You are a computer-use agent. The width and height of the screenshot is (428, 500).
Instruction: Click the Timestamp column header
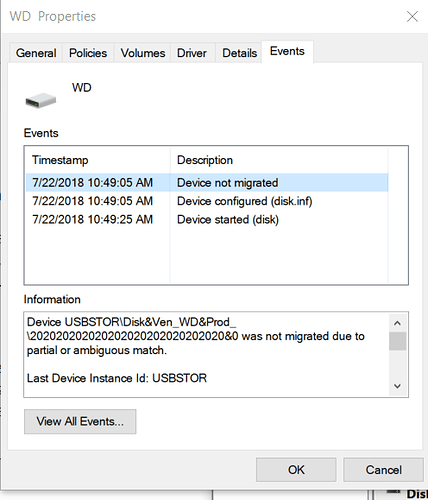tap(98, 160)
